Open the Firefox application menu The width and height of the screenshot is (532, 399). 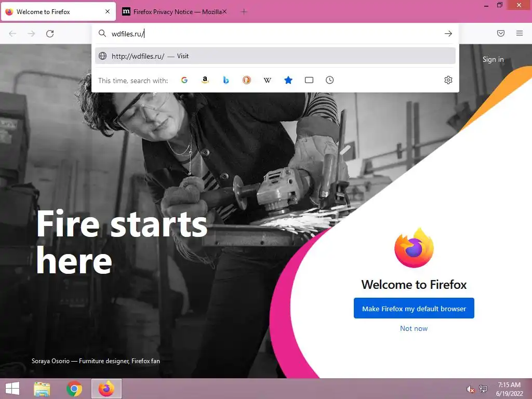point(520,33)
